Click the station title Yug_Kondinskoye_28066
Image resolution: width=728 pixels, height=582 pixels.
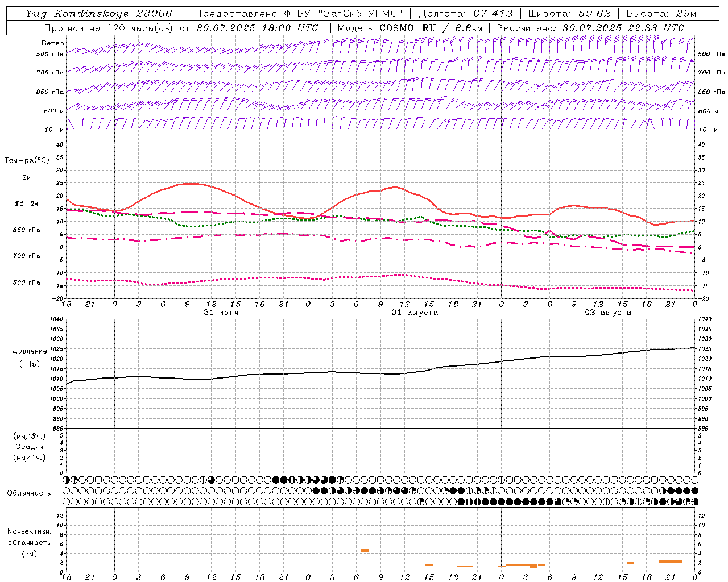pyautogui.click(x=99, y=14)
